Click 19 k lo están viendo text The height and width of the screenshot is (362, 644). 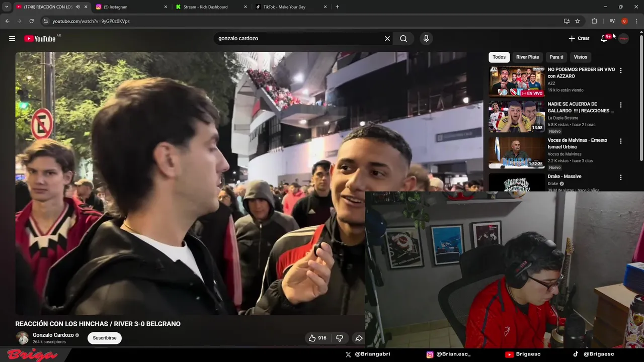[566, 90]
